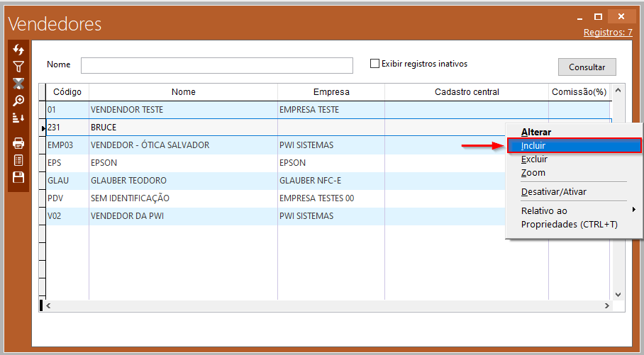Select the zoom magnifier icon in sidebar
The image size is (644, 355).
(x=18, y=101)
